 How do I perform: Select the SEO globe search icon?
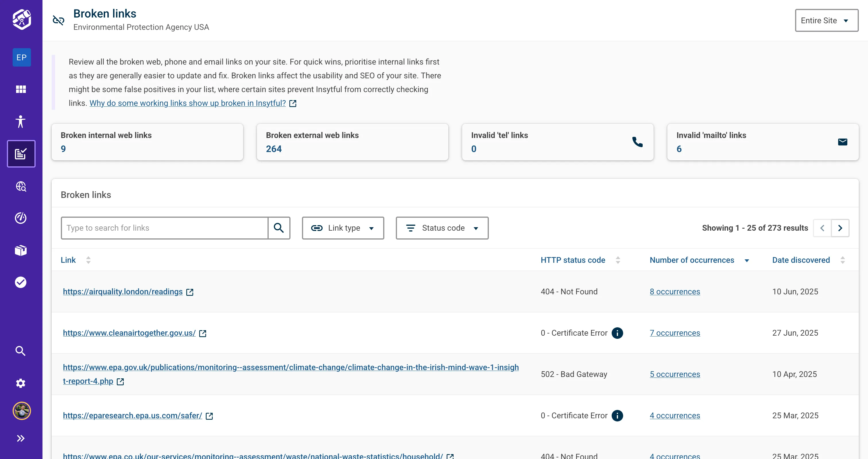click(21, 186)
